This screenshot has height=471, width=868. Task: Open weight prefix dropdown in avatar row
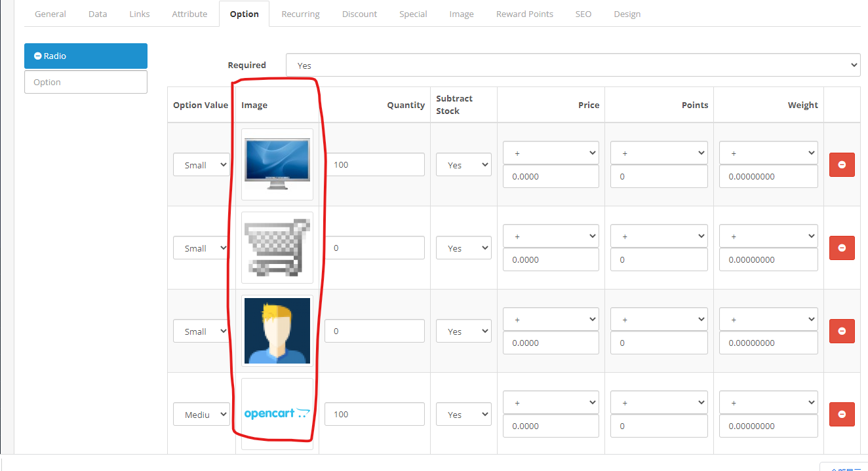point(768,319)
